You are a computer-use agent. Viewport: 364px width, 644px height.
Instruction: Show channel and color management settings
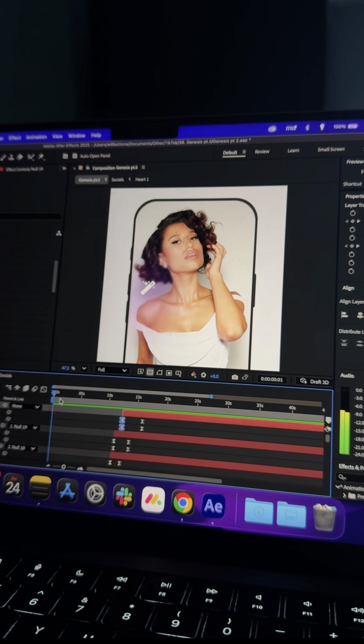[x=194, y=374]
